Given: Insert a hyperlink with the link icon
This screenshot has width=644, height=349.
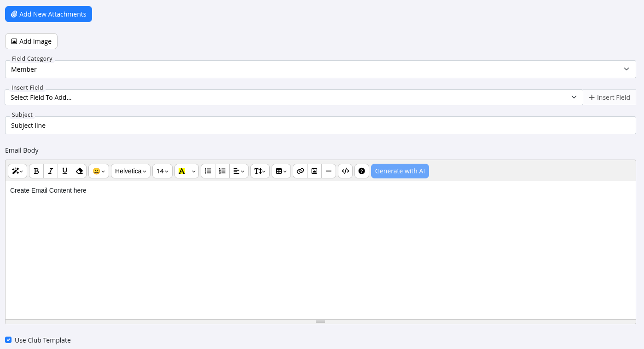Looking at the screenshot, I should pyautogui.click(x=300, y=171).
